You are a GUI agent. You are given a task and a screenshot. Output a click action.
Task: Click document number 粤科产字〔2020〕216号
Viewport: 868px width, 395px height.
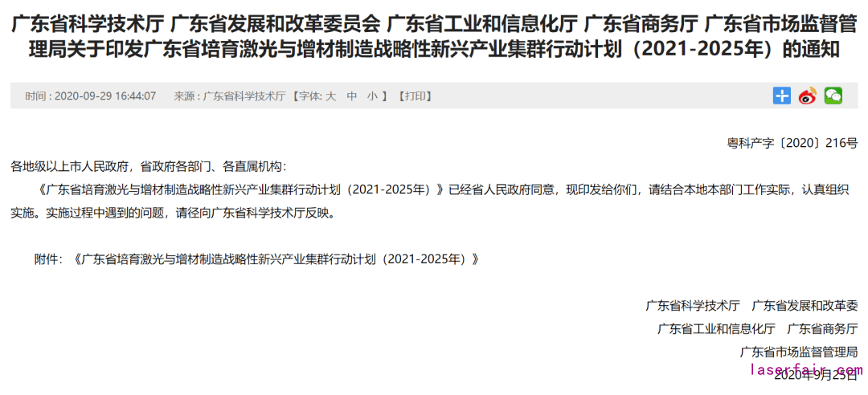tap(792, 143)
